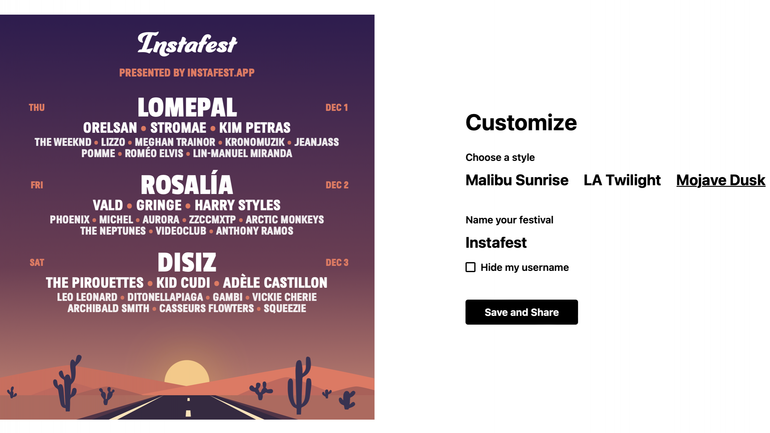Click the DEC 1 date label
Image resolution: width=770 pixels, height=433 pixels.
pos(336,108)
